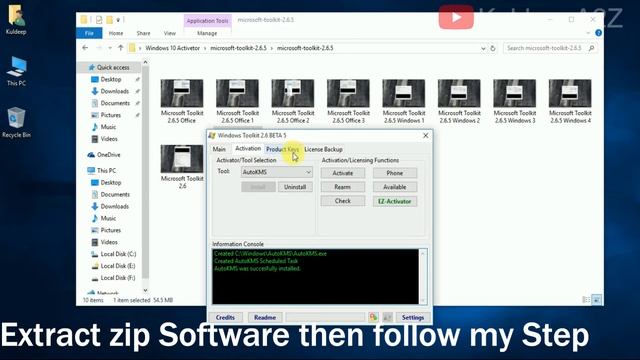Open the View ribbon tab
This screenshot has height=360, width=640.
click(x=169, y=33)
